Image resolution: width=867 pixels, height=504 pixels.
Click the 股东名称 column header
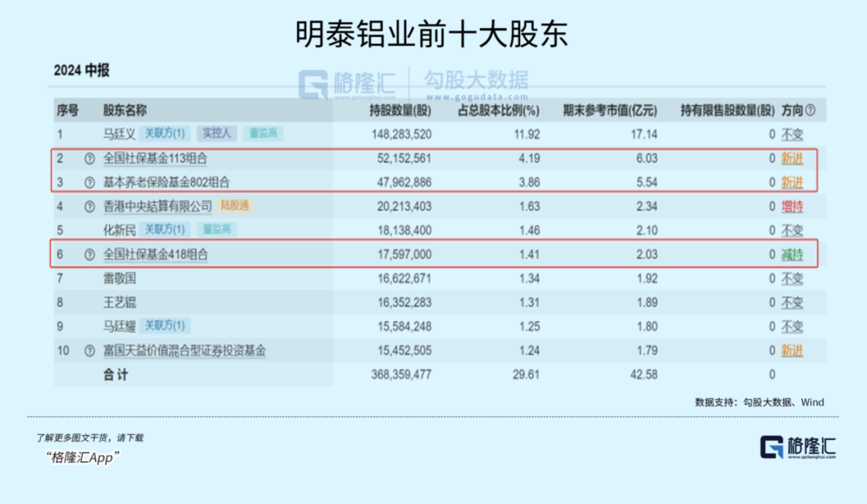click(x=125, y=110)
